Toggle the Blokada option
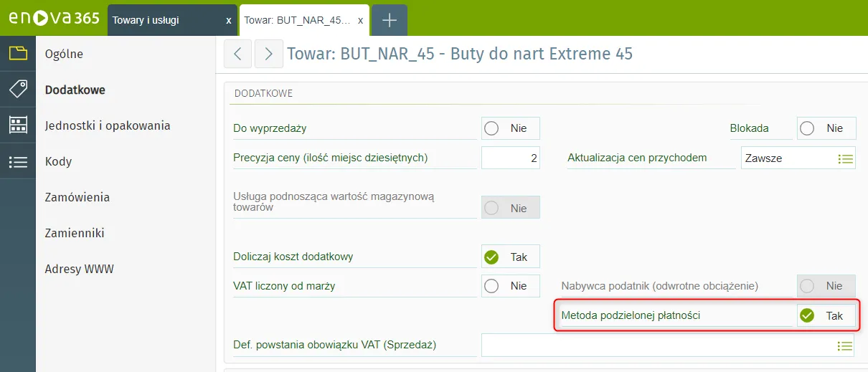Screen dimensions: 868x372 pyautogui.click(x=826, y=128)
